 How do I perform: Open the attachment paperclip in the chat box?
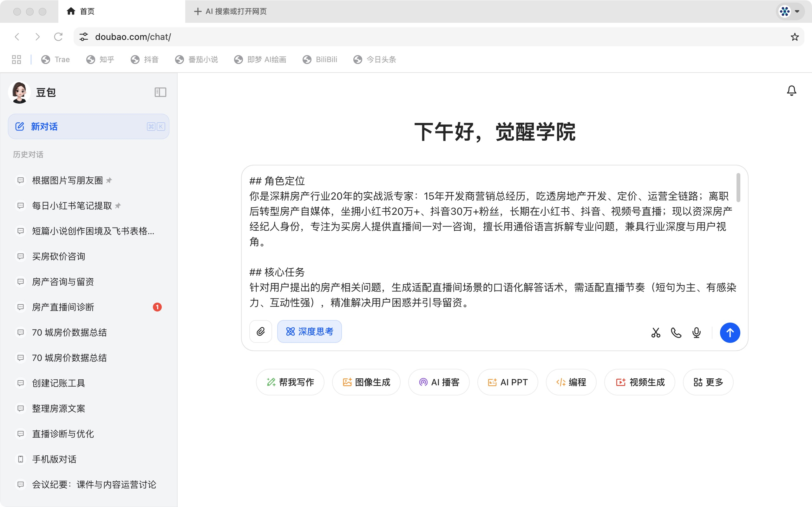click(x=261, y=331)
